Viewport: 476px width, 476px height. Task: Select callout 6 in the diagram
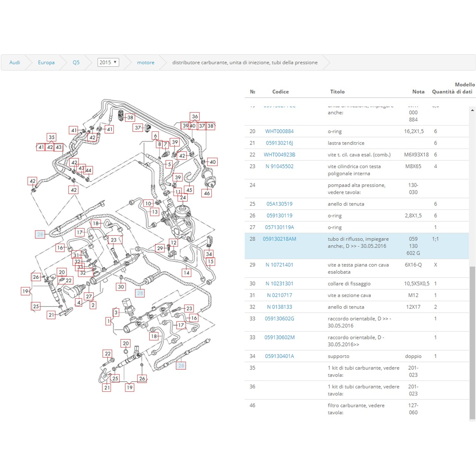pos(156,136)
